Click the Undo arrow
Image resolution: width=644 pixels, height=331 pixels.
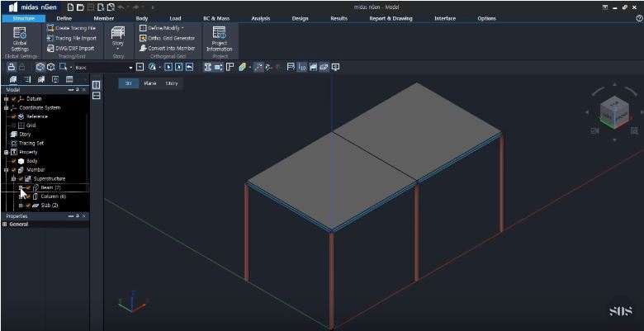(x=121, y=7)
